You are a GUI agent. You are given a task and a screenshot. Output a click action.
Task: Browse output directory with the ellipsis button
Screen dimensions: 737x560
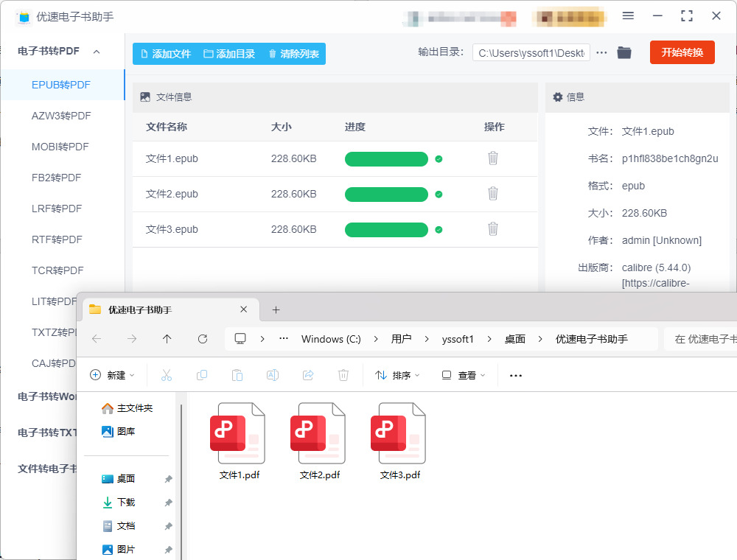click(601, 52)
